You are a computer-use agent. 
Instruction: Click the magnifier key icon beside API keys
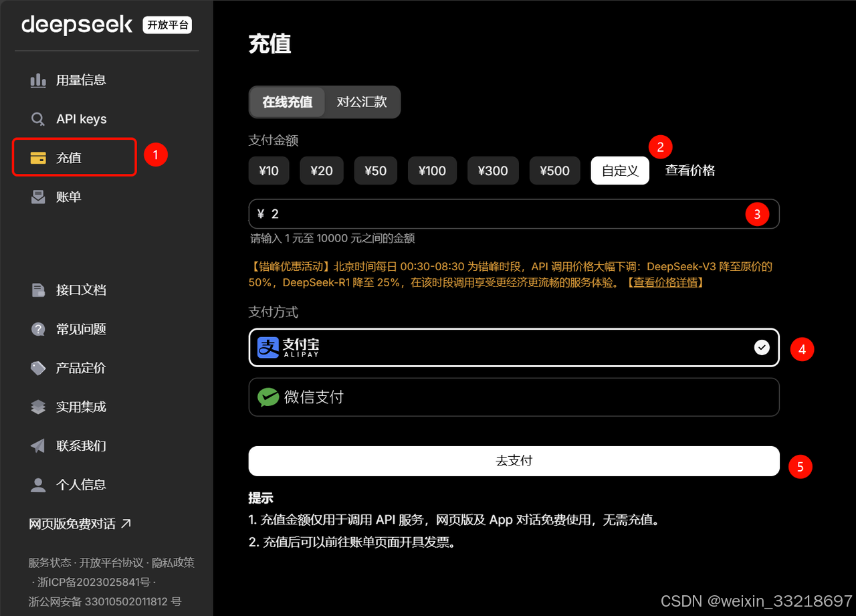[x=38, y=119]
